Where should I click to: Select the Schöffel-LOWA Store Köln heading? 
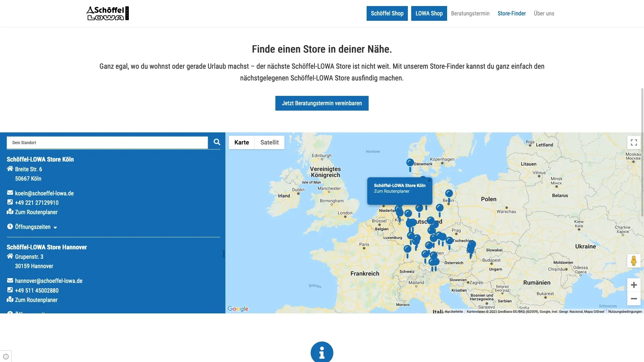(40, 159)
